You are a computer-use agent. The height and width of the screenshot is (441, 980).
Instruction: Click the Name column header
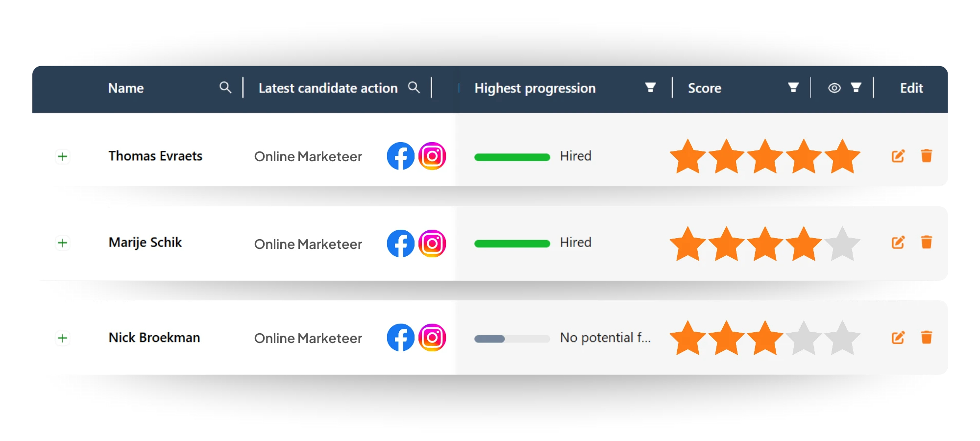pos(126,88)
